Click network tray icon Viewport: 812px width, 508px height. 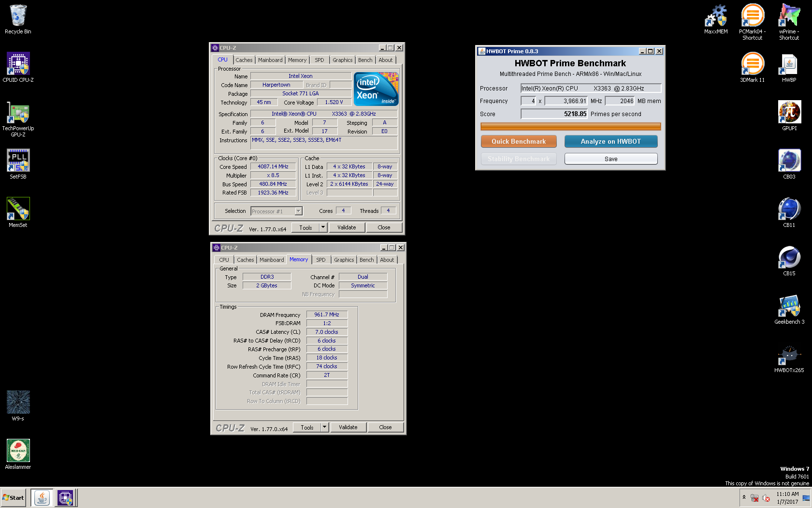click(x=754, y=498)
